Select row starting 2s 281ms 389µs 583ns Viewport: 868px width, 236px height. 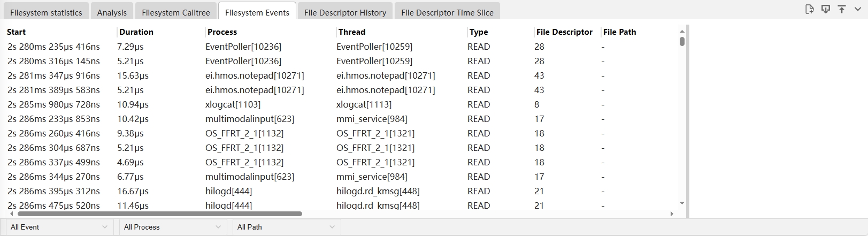tap(342, 90)
